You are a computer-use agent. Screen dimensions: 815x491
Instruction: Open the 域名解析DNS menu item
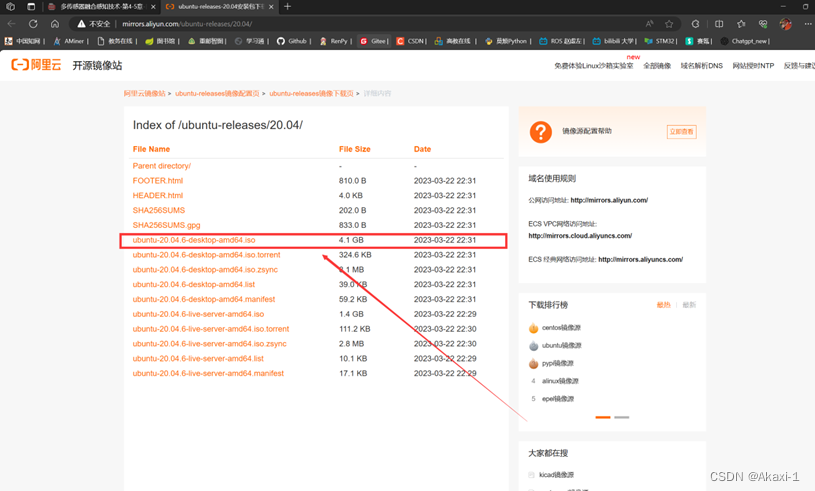(x=702, y=66)
